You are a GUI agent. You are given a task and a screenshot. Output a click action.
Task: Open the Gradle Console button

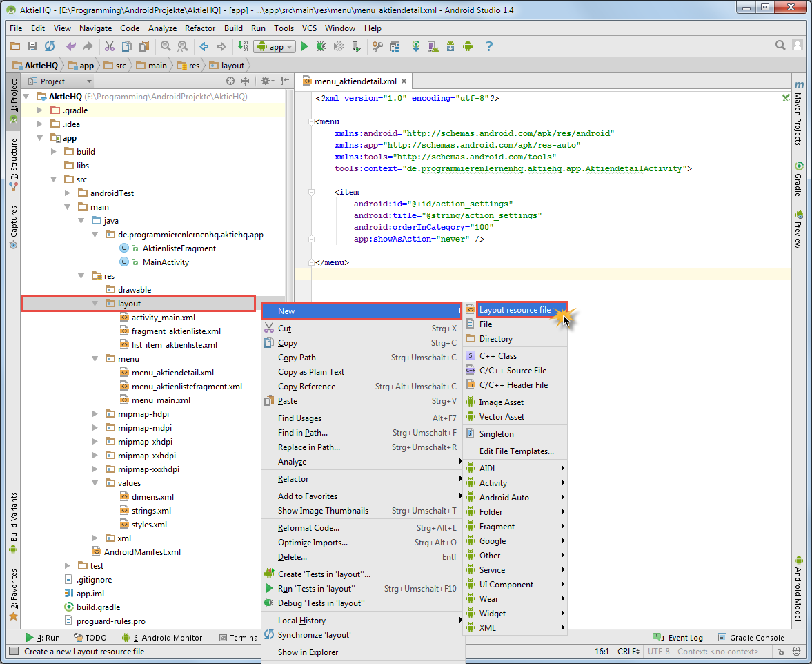(x=751, y=638)
